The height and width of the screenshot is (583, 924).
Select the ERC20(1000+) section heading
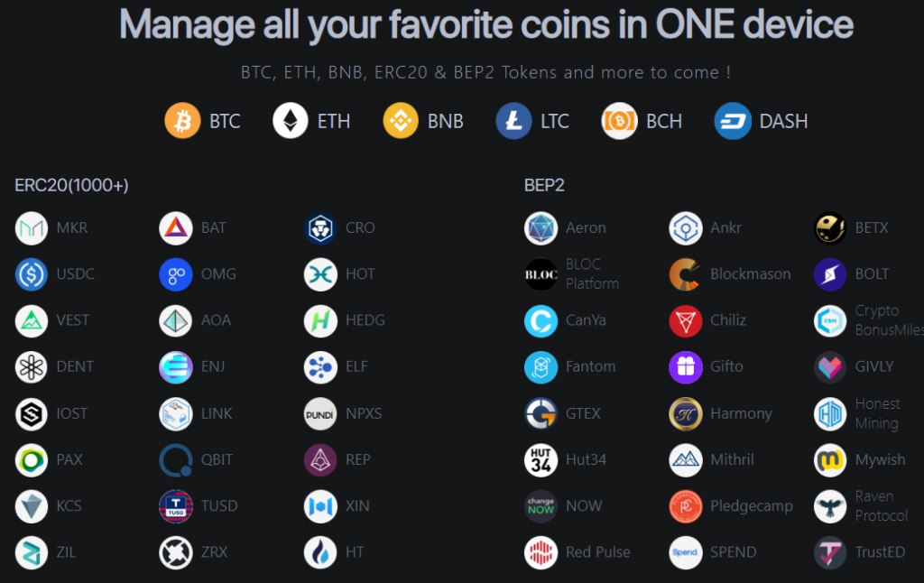[71, 186]
